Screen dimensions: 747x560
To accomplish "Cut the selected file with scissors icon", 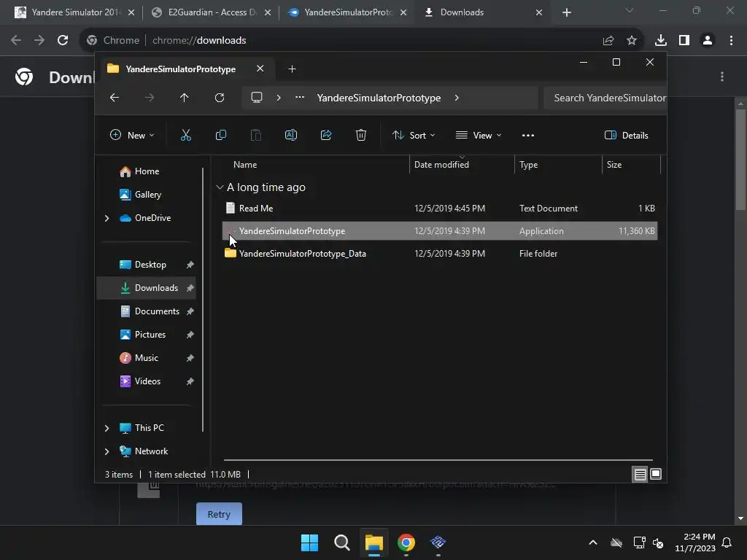I will pos(186,135).
